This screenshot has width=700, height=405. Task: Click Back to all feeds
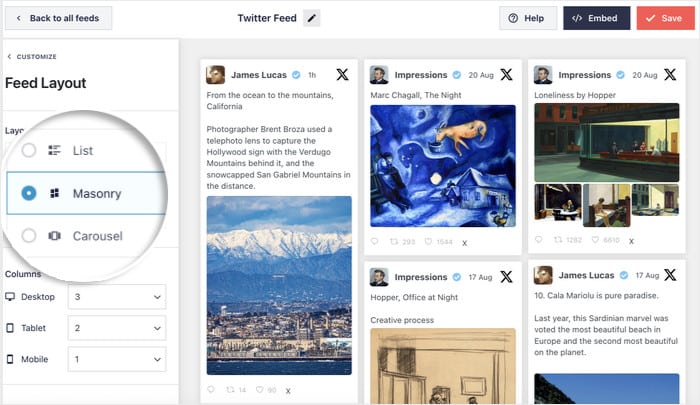57,18
